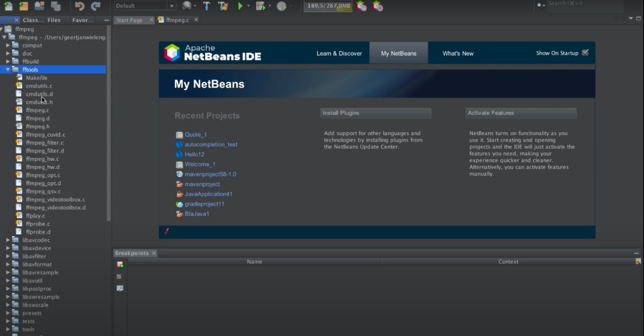644x336 pixels.
Task: Expand the libavcodec folder
Action: tap(8, 240)
